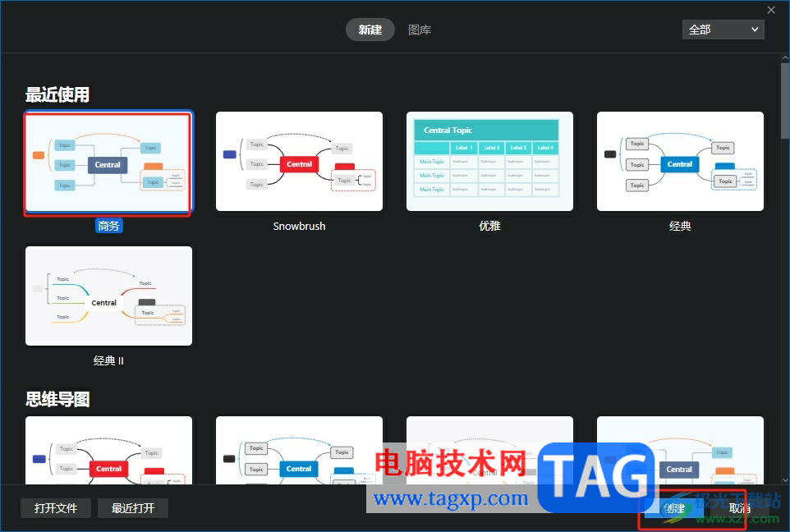Pick the 优雅 table template thumbnail

tap(489, 161)
